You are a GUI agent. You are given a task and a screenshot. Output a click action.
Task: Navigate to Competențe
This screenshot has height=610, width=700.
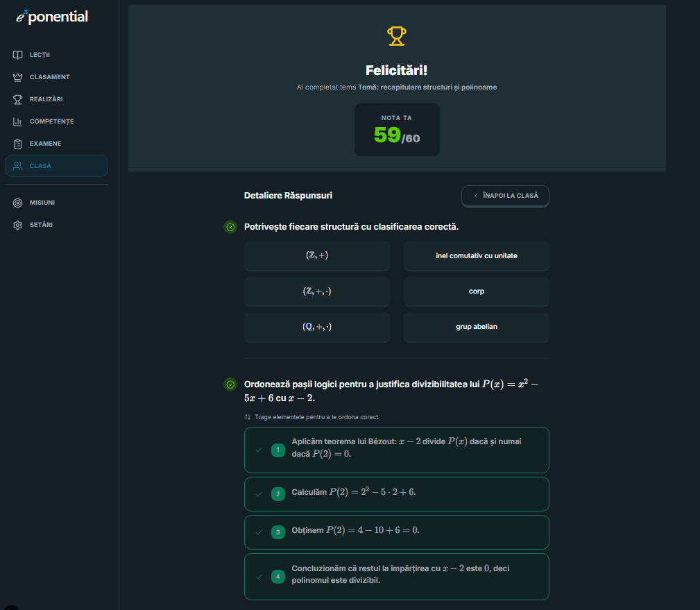(x=56, y=121)
